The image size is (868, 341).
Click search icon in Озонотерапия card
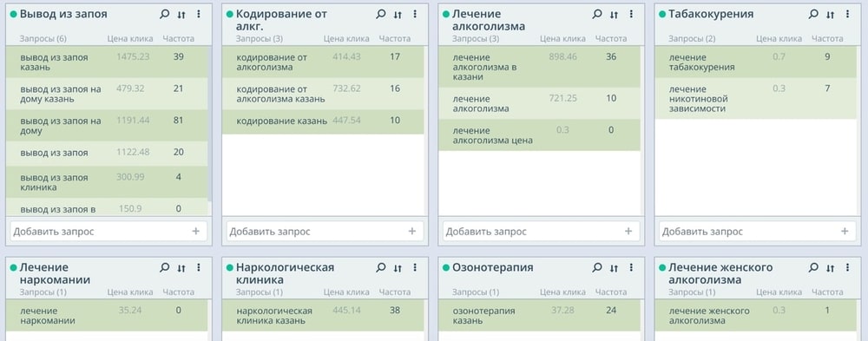(597, 267)
